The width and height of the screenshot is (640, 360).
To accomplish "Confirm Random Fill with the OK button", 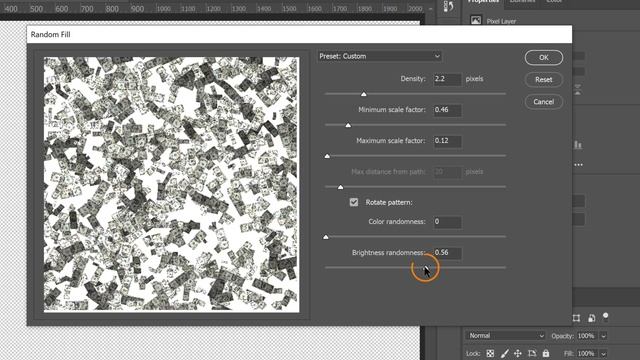I will click(x=544, y=58).
